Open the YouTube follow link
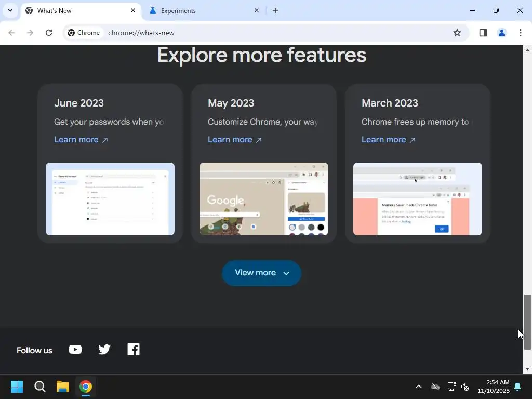This screenshot has width=532, height=399. (x=75, y=350)
